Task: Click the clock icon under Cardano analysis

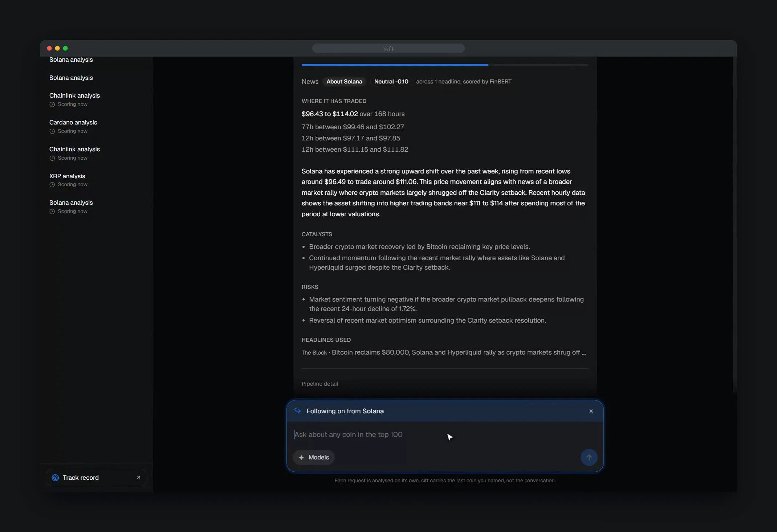Action: click(x=52, y=131)
